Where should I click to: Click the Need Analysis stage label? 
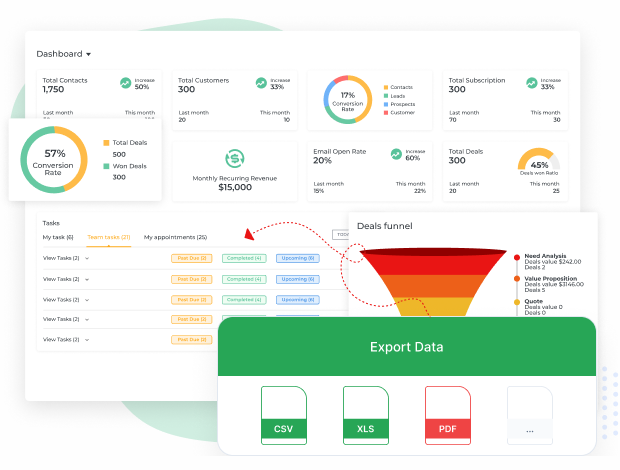coord(545,256)
